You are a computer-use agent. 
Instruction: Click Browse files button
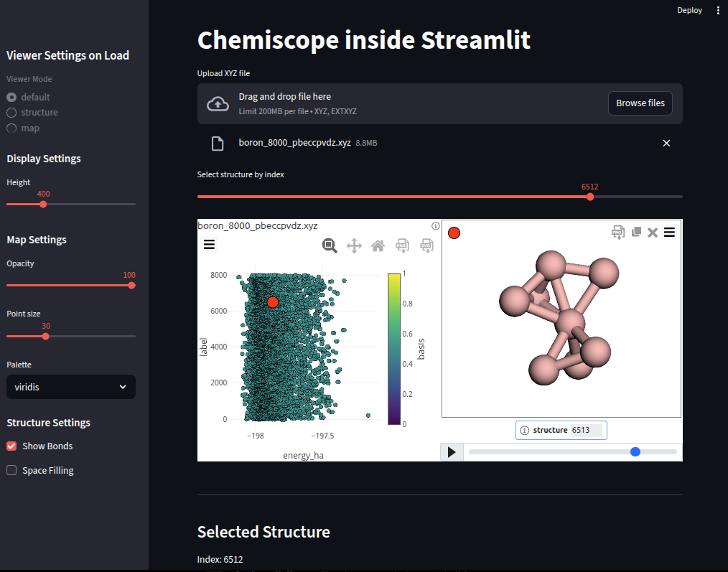[x=640, y=103]
